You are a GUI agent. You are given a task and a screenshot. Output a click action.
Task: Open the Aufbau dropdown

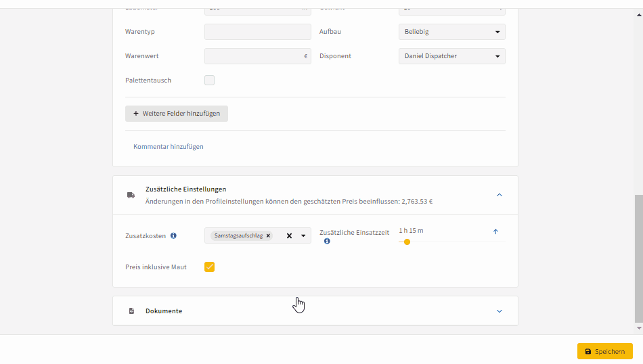(x=452, y=32)
